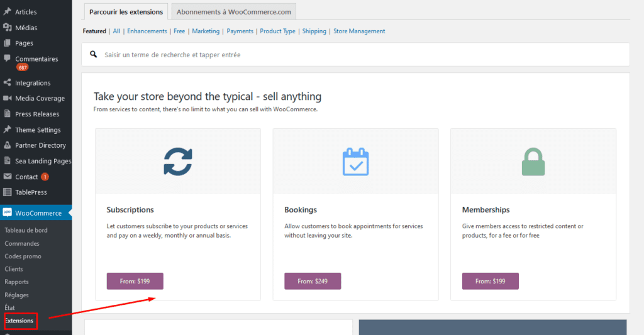Filter extensions by Enhancements
The width and height of the screenshot is (644, 335).
pyautogui.click(x=147, y=31)
